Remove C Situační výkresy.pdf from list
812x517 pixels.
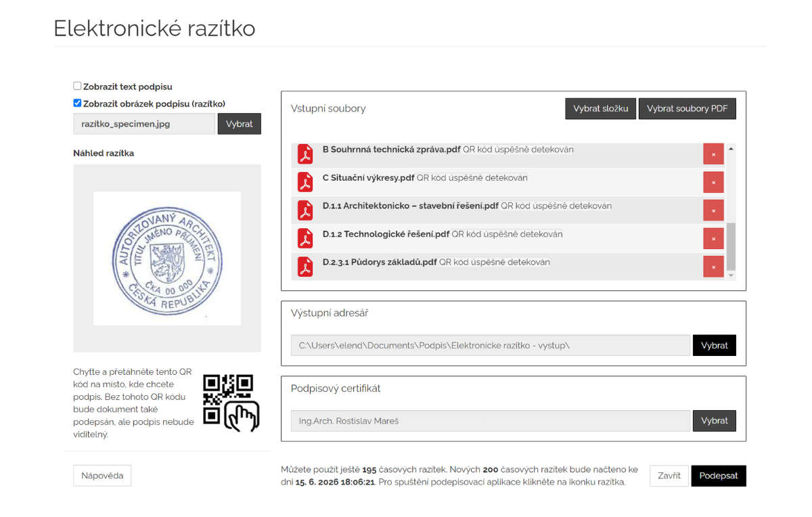pyautogui.click(x=713, y=183)
